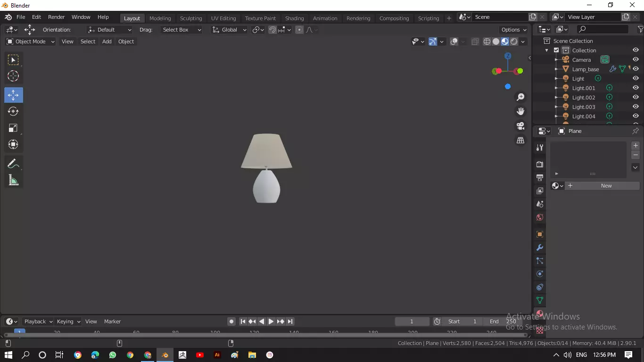Select the Select Box tool

pyautogui.click(x=13, y=60)
